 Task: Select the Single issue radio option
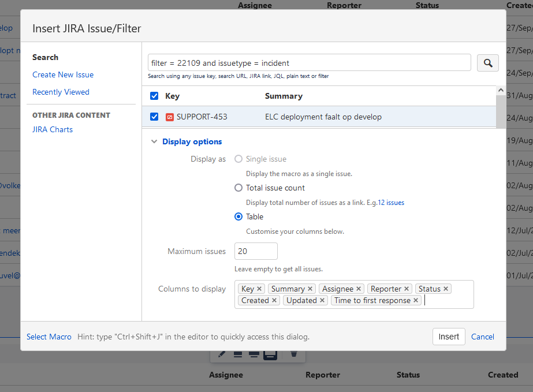[238, 159]
